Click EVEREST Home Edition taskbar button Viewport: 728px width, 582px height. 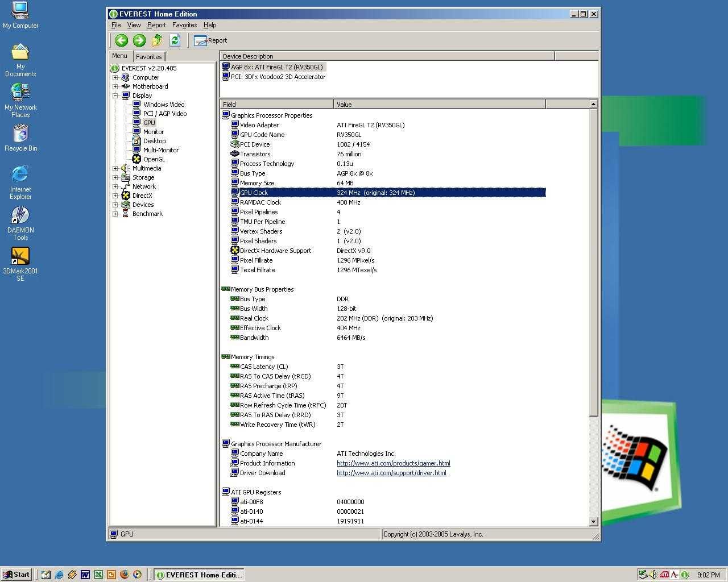199,575
